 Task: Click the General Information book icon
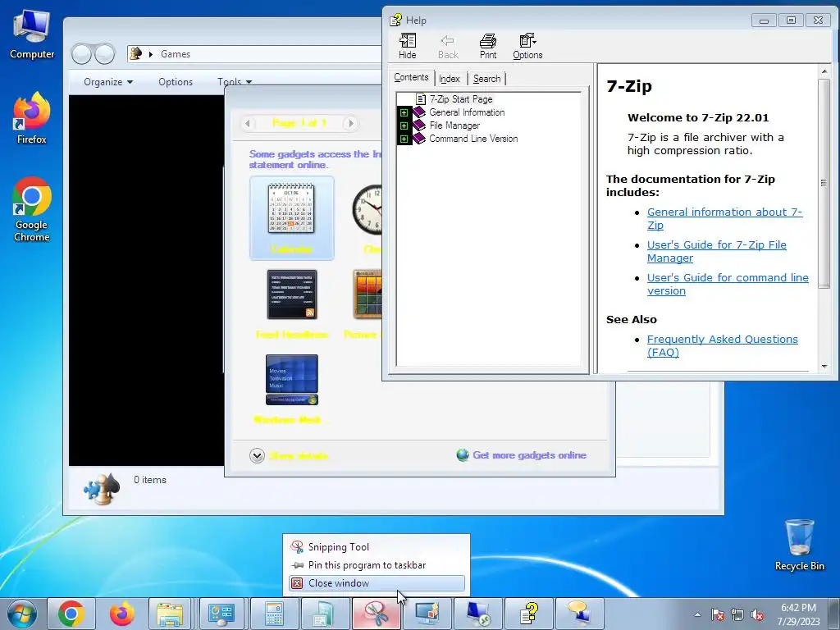[419, 112]
